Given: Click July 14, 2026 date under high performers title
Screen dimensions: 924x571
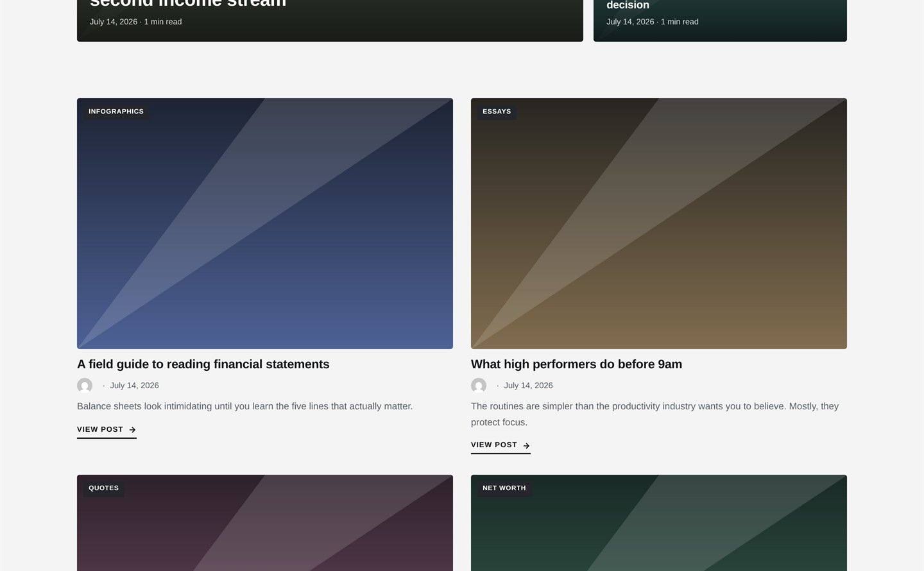Looking at the screenshot, I should (x=528, y=386).
